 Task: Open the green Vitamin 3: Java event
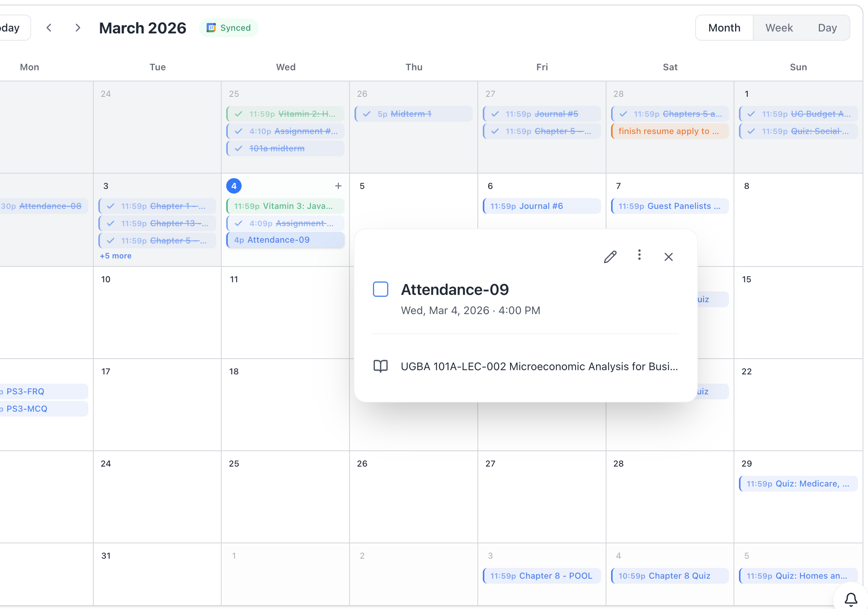click(x=285, y=206)
